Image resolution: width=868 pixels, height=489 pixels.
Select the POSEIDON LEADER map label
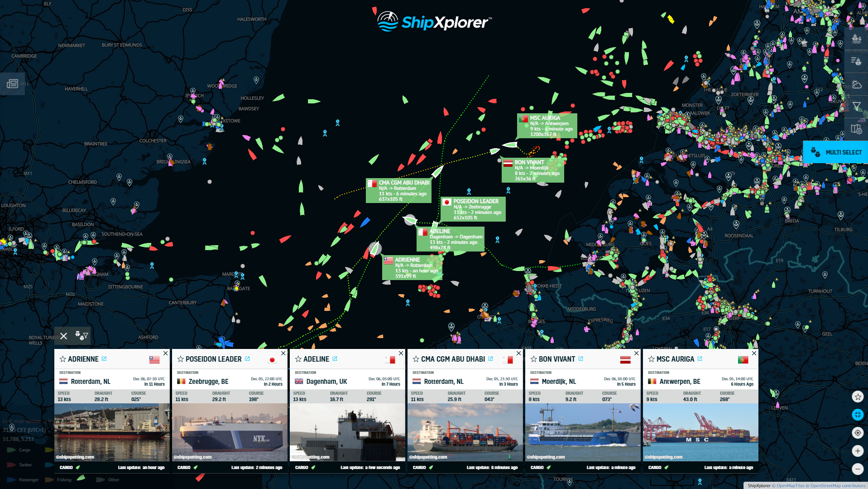[x=473, y=209]
